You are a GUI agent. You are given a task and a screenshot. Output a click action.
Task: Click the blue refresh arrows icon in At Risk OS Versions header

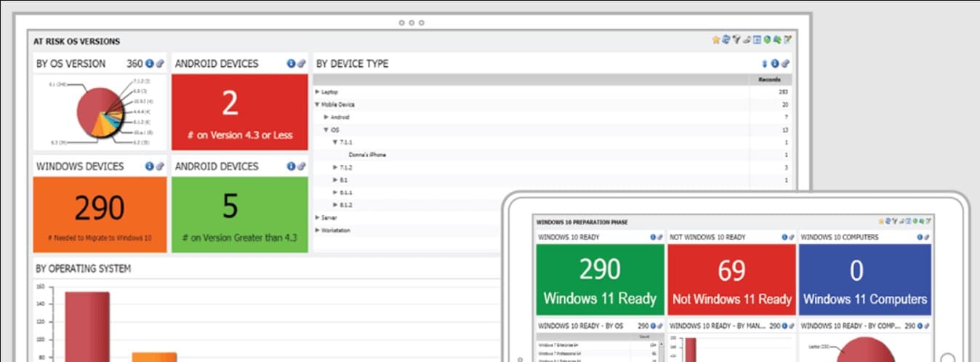[726, 40]
